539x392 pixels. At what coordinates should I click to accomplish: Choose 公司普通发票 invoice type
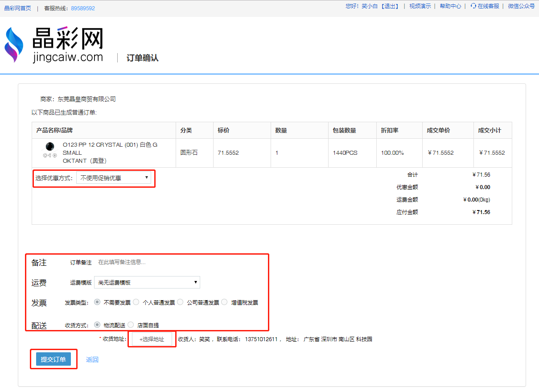180,302
